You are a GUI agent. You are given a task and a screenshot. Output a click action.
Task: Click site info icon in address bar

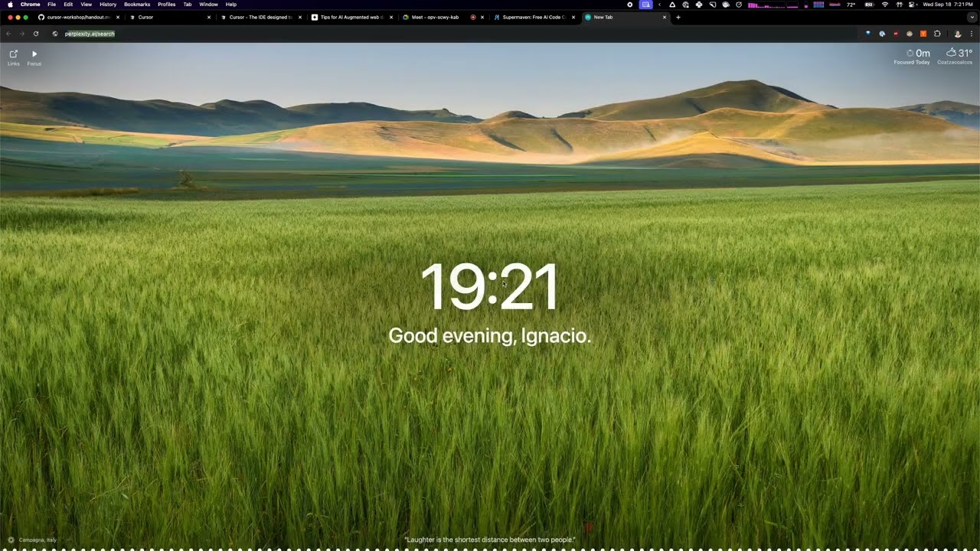click(55, 34)
